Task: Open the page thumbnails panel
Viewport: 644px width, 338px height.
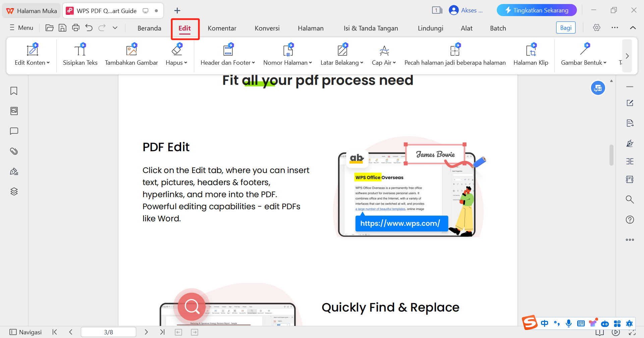Action: pyautogui.click(x=14, y=111)
